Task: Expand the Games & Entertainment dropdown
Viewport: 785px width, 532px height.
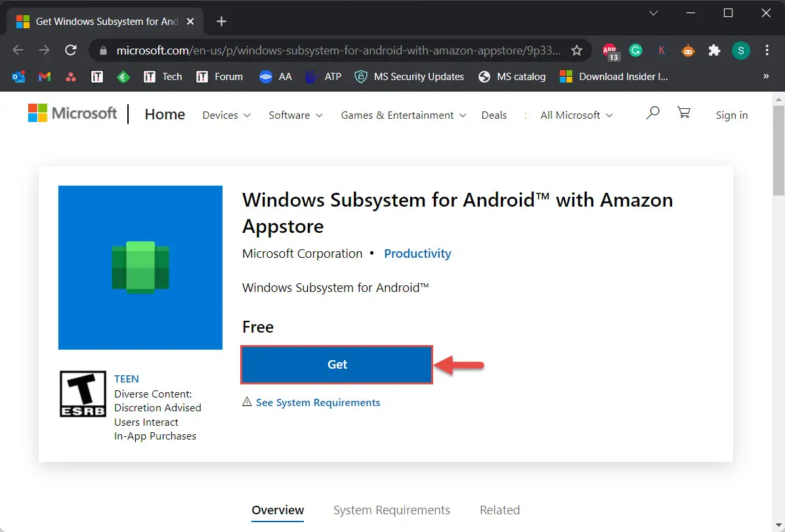Action: tap(402, 115)
